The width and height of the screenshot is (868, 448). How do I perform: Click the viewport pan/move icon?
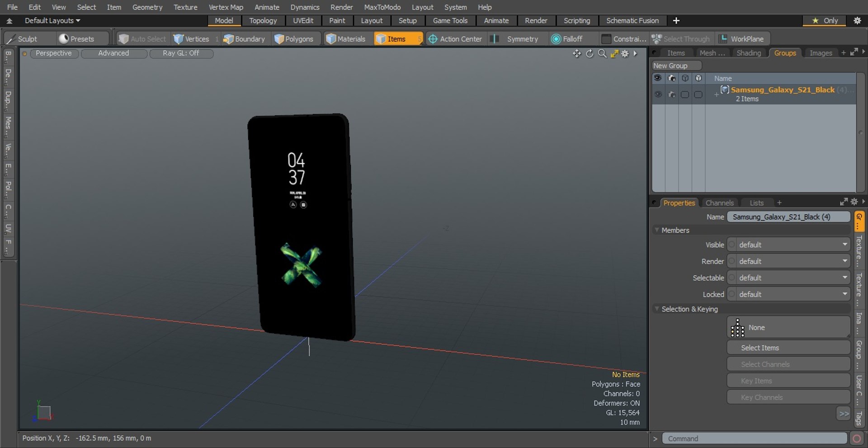point(577,54)
